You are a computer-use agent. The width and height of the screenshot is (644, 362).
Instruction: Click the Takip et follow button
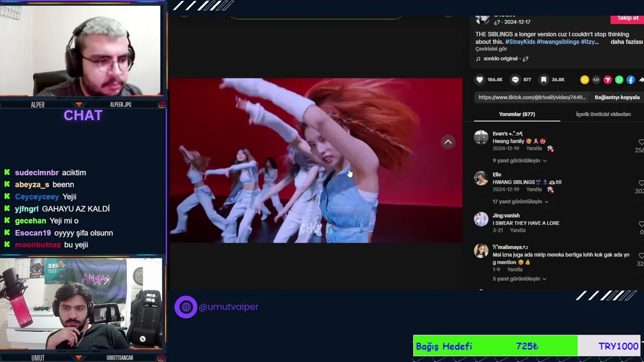tap(627, 18)
